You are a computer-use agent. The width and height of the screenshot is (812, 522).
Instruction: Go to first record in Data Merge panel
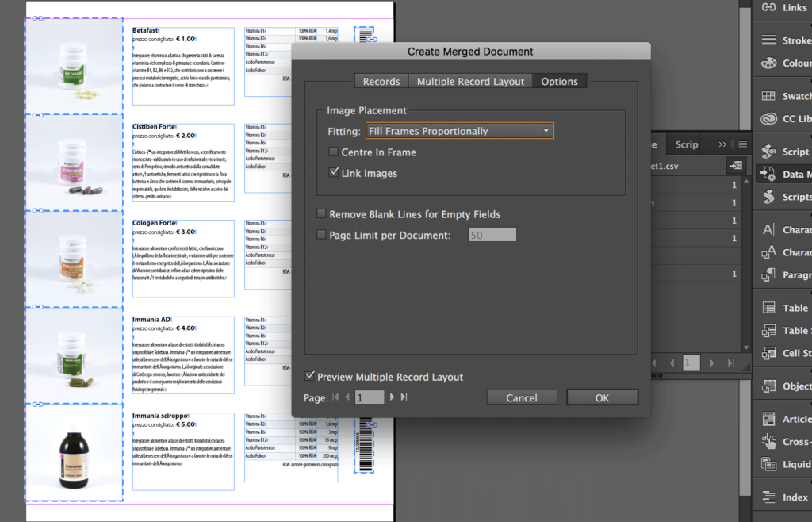pyautogui.click(x=654, y=363)
